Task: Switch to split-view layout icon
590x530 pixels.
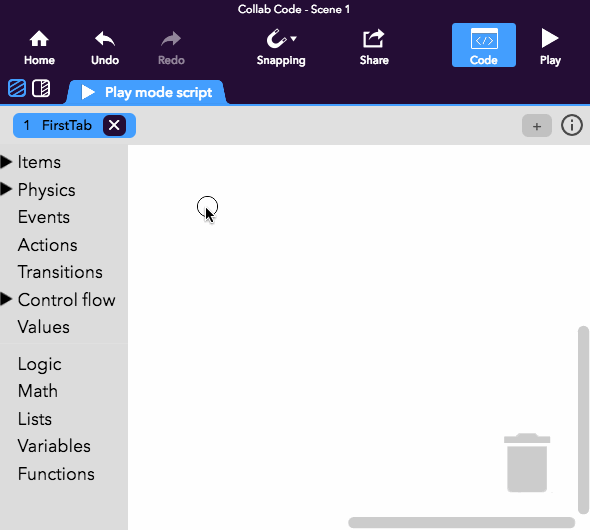Action: [41, 89]
